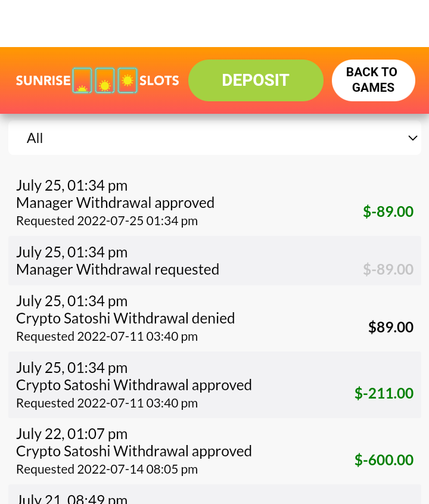The image size is (429, 504).
Task: Click the $-211.00 withdrawal amount
Action: 384,393
